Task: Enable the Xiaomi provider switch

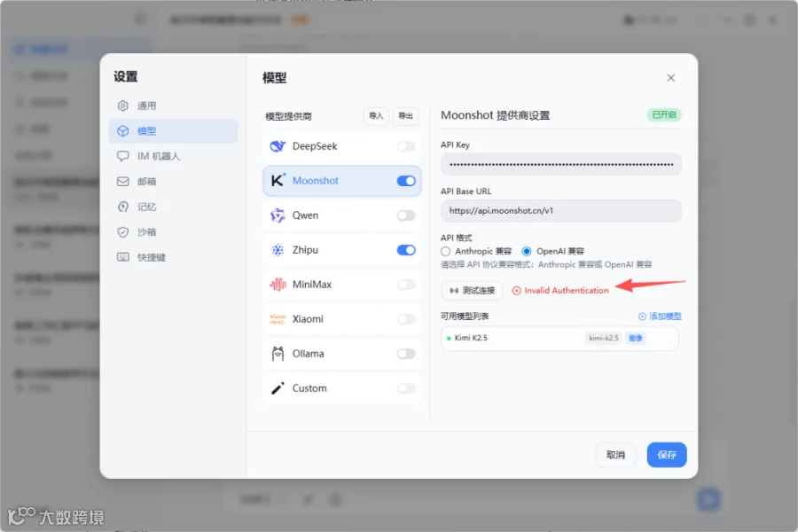Action: pyautogui.click(x=406, y=319)
